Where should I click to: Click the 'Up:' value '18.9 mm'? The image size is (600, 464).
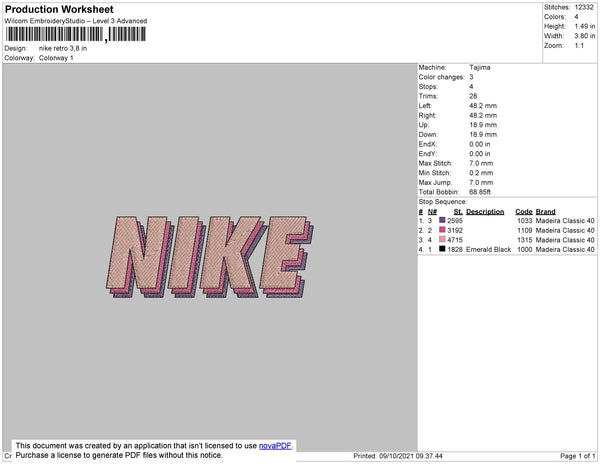tap(483, 125)
